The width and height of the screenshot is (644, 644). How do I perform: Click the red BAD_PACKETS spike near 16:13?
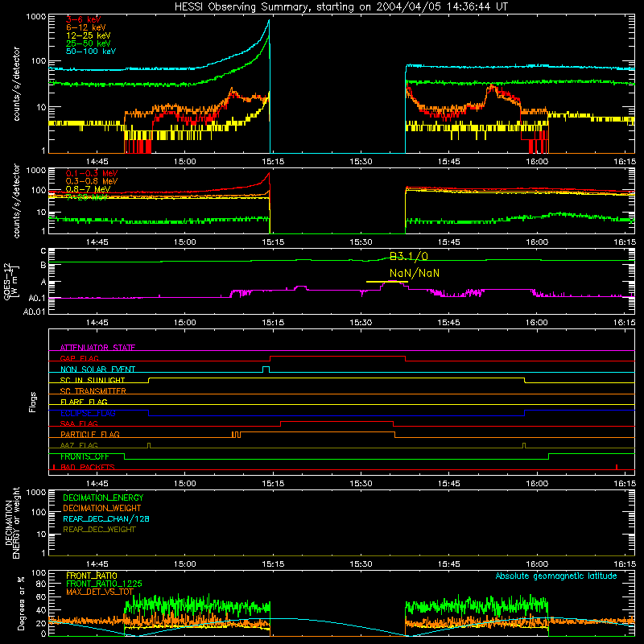(x=617, y=467)
